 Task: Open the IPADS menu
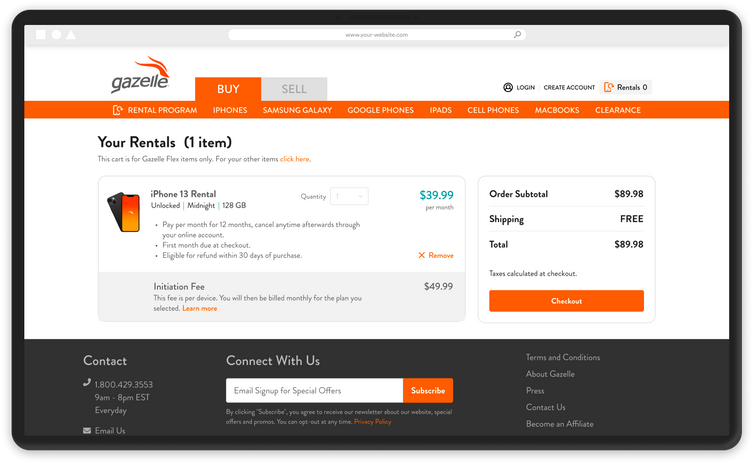tap(440, 110)
